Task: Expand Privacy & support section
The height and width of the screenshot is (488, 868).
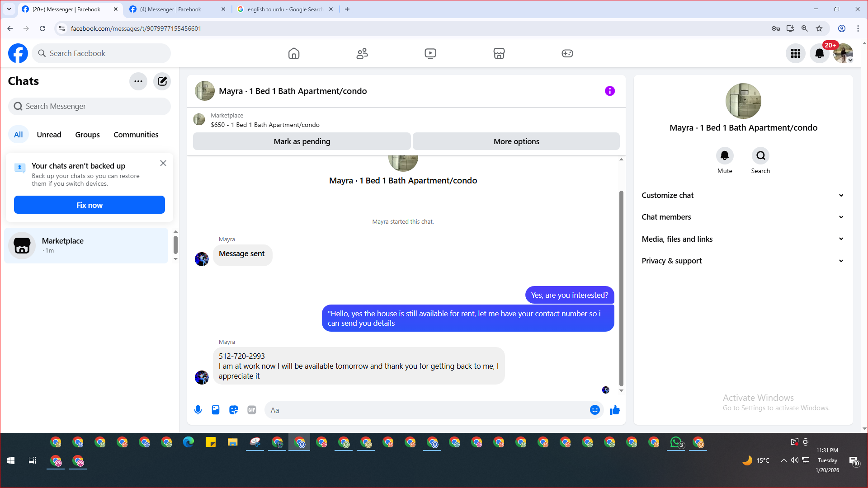Action: 743,261
